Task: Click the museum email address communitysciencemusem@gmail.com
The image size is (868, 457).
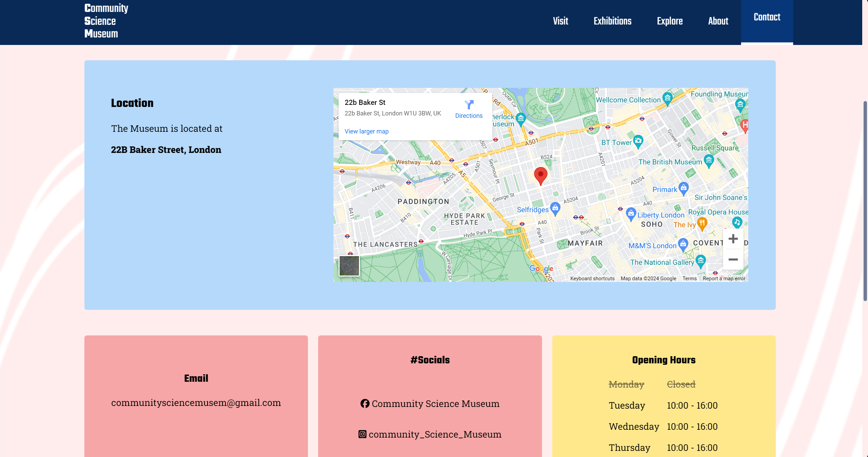Action: click(x=196, y=403)
